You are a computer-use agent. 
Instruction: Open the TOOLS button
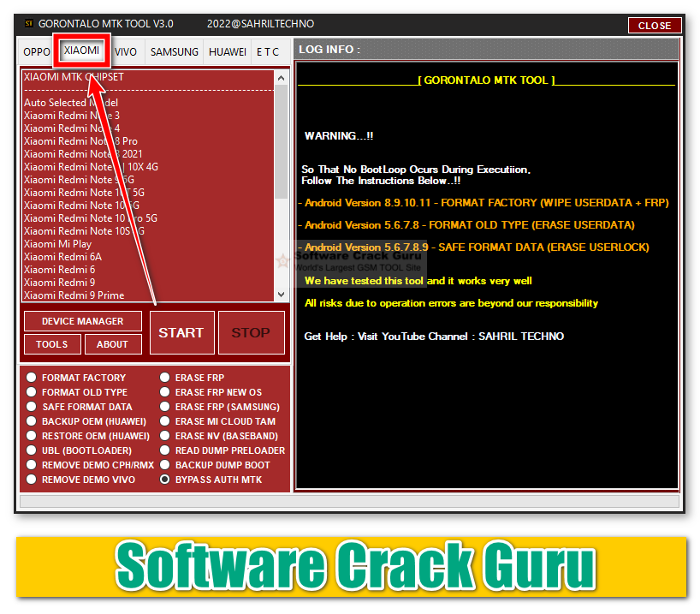52,344
